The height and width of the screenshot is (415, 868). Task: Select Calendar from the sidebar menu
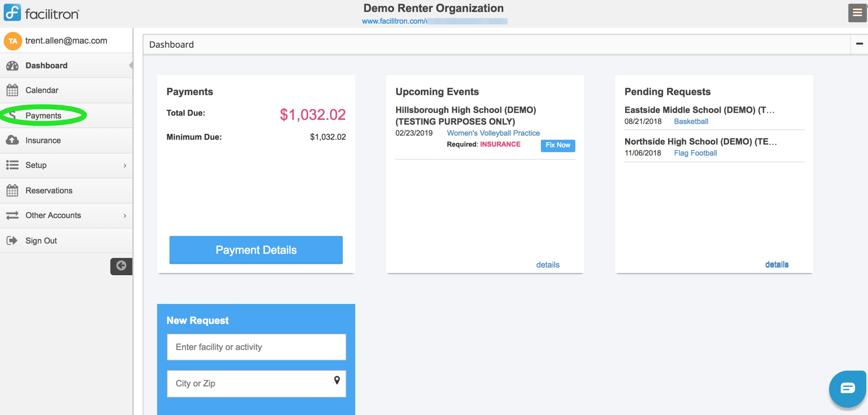[42, 90]
